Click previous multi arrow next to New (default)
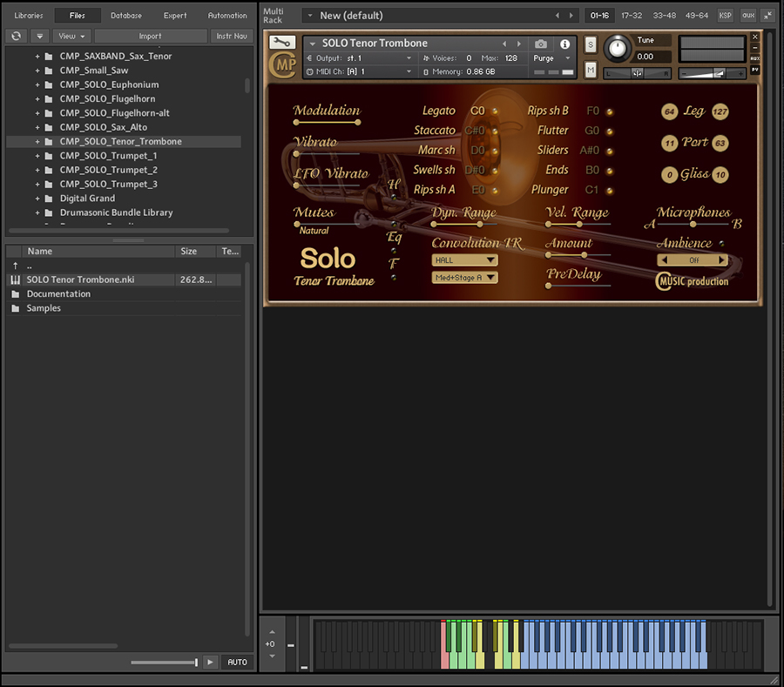The width and height of the screenshot is (784, 687). 558,16
